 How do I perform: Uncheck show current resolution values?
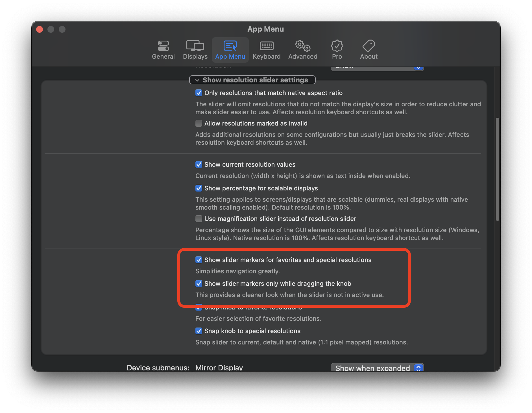199,164
